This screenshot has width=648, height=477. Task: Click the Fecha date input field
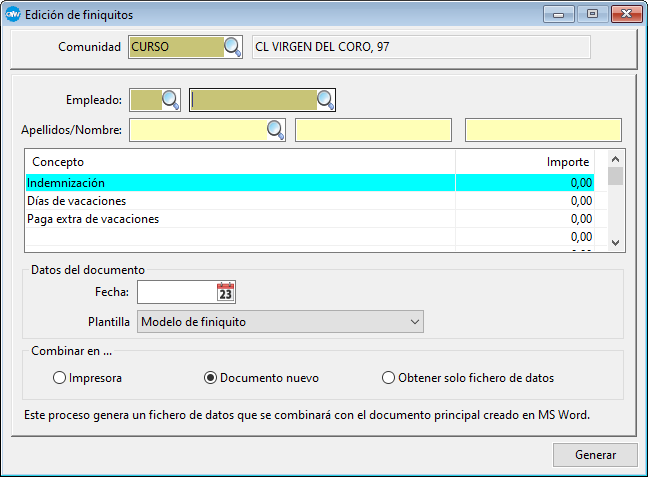(x=176, y=292)
